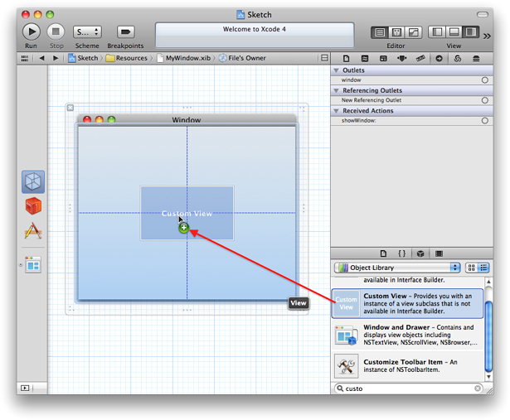This screenshot has height=420, width=510.
Task: Click Sketch project in jump bar
Action: point(83,58)
